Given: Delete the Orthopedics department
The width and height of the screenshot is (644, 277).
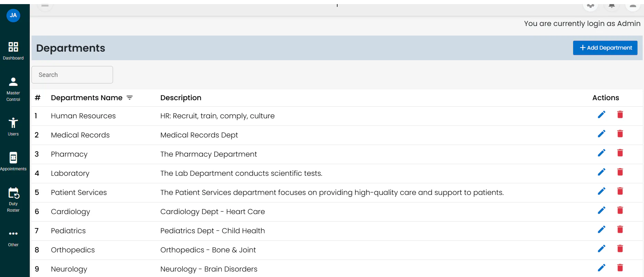Looking at the screenshot, I should 620,249.
